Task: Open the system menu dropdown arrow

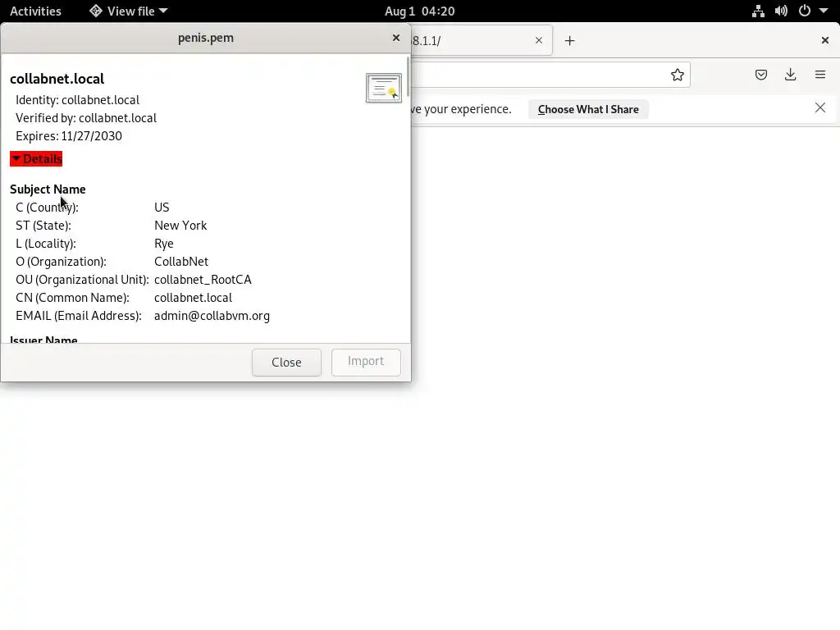Action: coord(824,11)
